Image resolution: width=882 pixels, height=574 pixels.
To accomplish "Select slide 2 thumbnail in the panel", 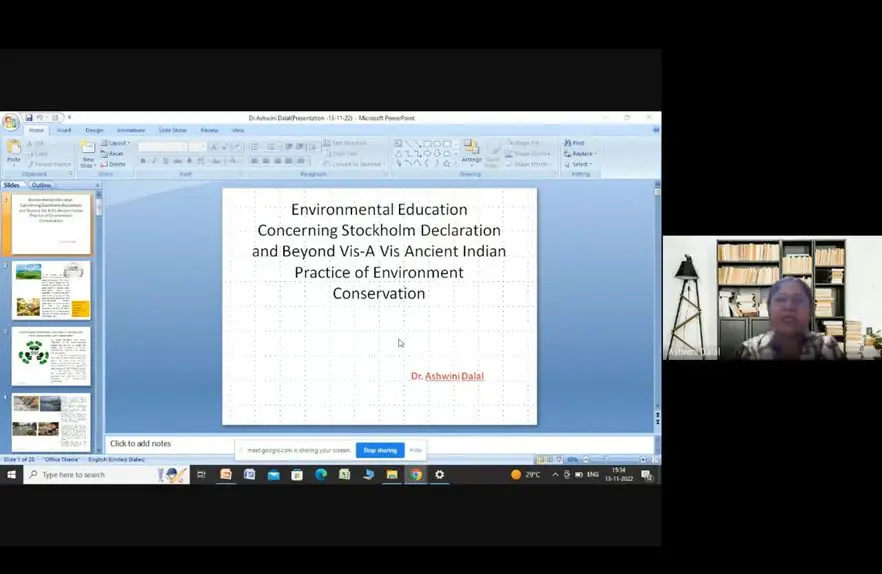I will pyautogui.click(x=51, y=291).
